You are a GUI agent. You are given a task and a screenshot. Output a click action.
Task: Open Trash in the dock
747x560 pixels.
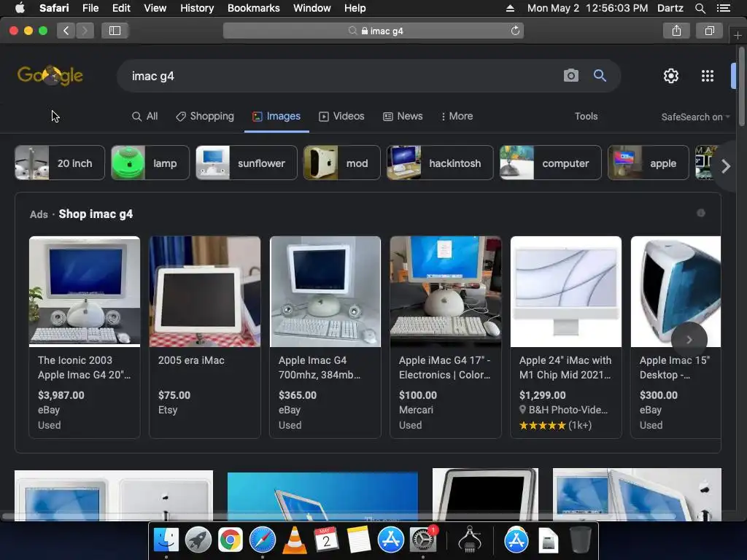coord(581,540)
